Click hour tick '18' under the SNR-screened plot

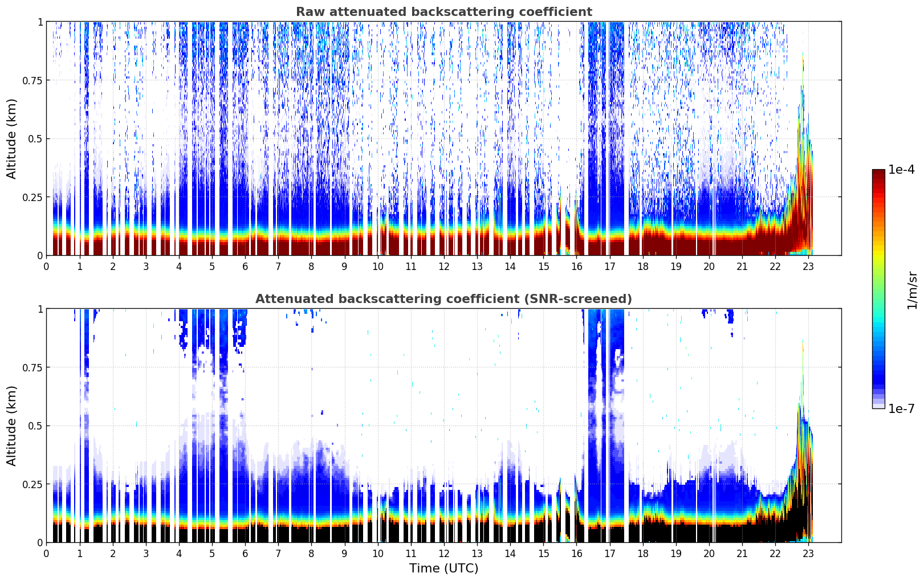pyautogui.click(x=643, y=553)
